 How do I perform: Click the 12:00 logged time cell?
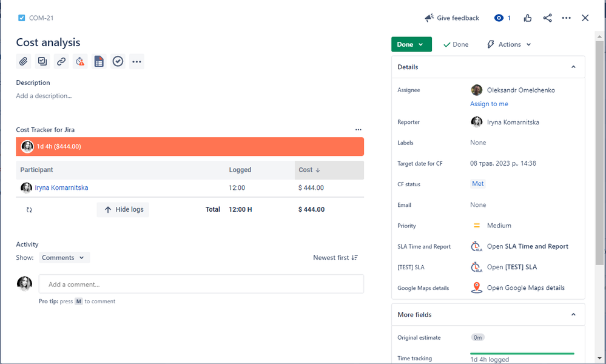click(x=237, y=188)
